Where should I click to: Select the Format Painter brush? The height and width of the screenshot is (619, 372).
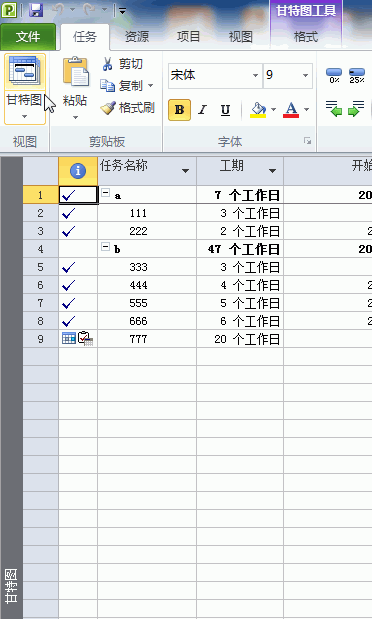[x=107, y=108]
